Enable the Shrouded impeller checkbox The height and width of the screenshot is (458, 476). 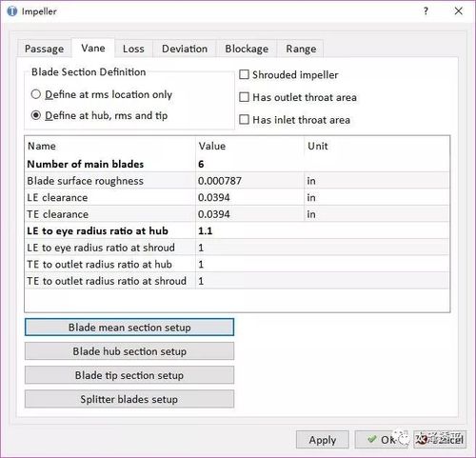(x=244, y=74)
